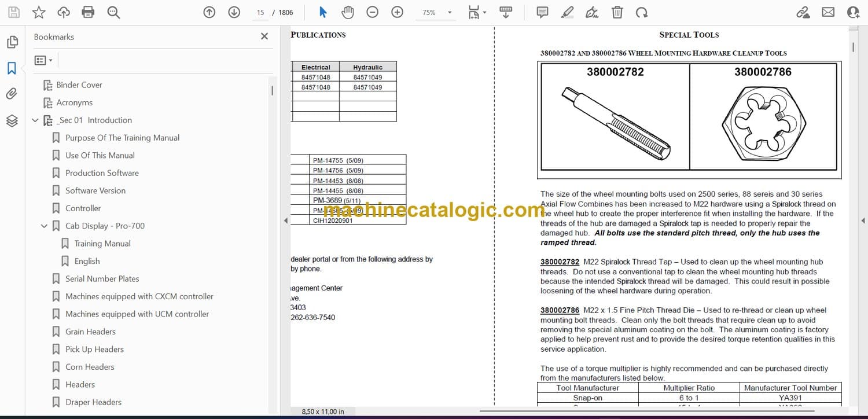This screenshot has width=868, height=419.
Task: Open the Find text magnifier tool
Action: [113, 12]
